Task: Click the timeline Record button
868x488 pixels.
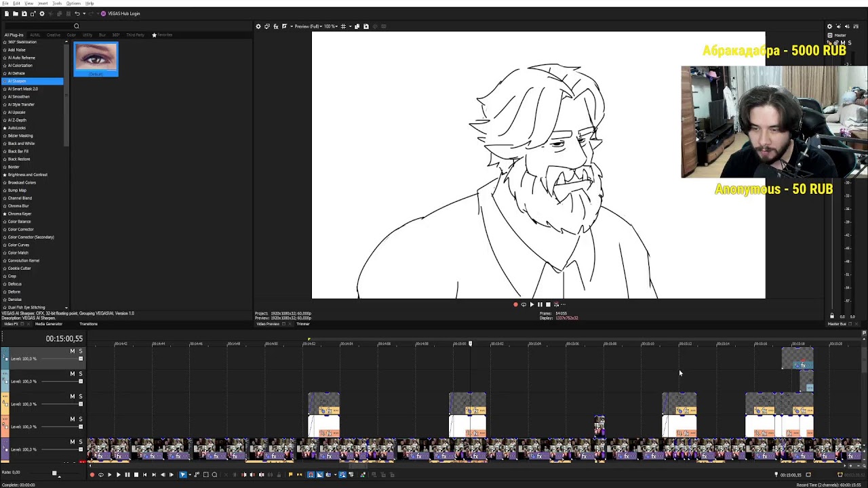Action: pyautogui.click(x=92, y=474)
